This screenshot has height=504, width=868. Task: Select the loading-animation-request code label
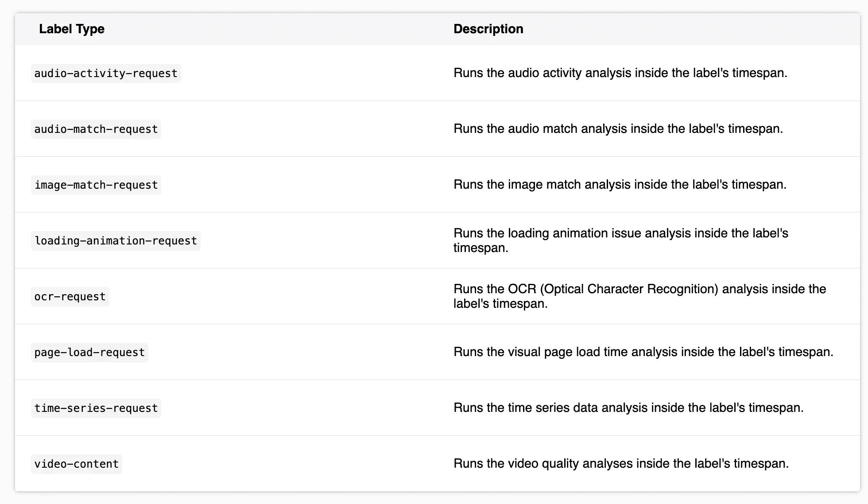[116, 240]
